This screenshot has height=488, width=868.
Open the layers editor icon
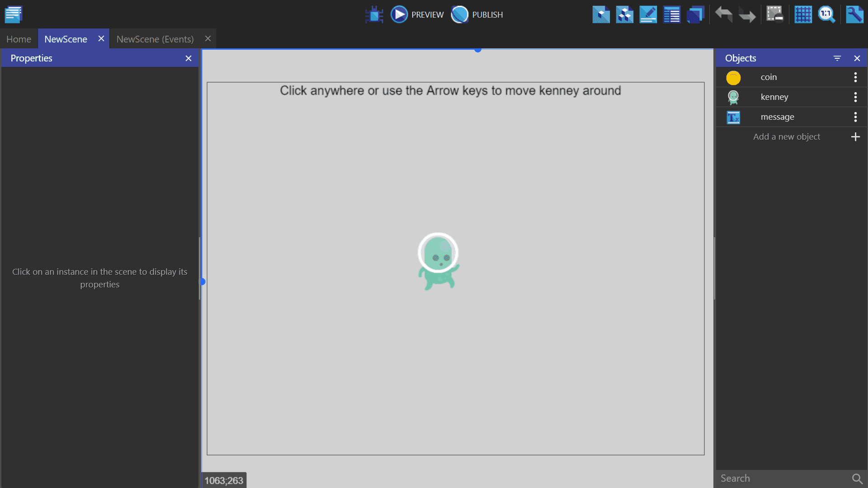coord(695,14)
